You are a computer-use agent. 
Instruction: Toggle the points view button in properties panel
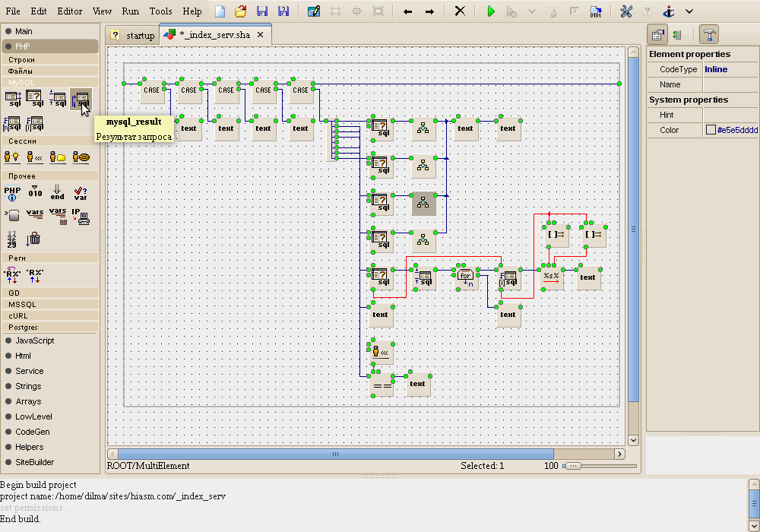676,34
